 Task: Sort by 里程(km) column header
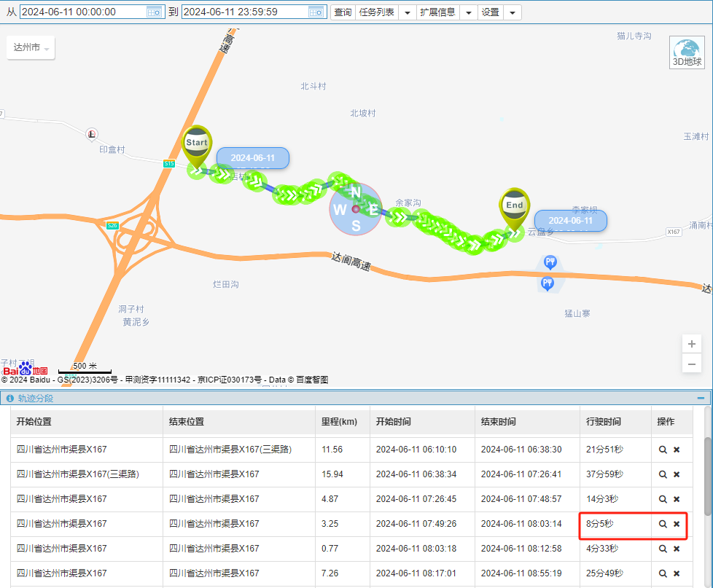pos(341,422)
